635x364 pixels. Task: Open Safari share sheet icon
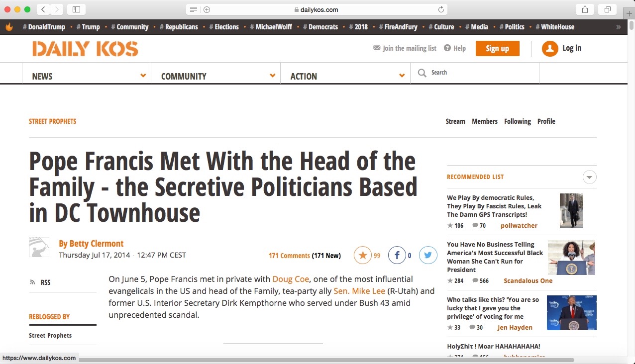585,9
